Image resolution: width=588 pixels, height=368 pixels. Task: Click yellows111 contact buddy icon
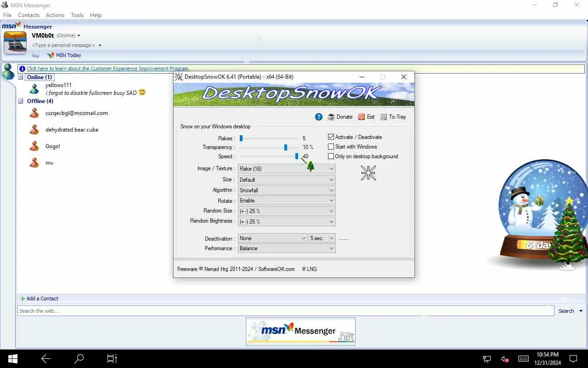tap(34, 89)
